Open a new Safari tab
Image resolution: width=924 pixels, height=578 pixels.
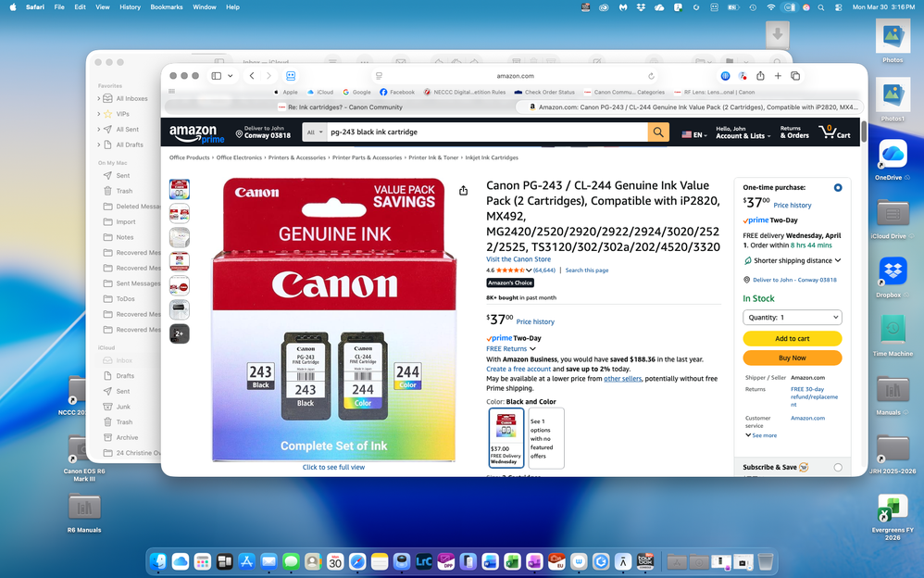(x=778, y=76)
